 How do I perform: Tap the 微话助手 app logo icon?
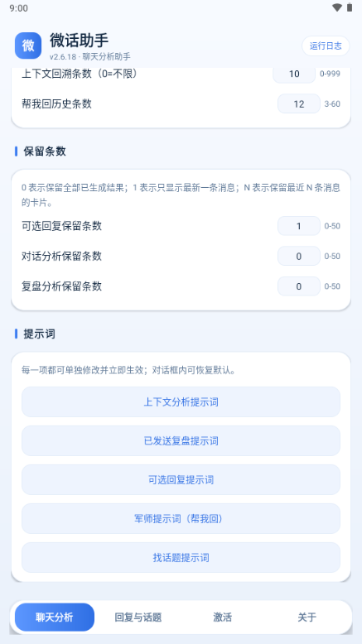click(28, 46)
